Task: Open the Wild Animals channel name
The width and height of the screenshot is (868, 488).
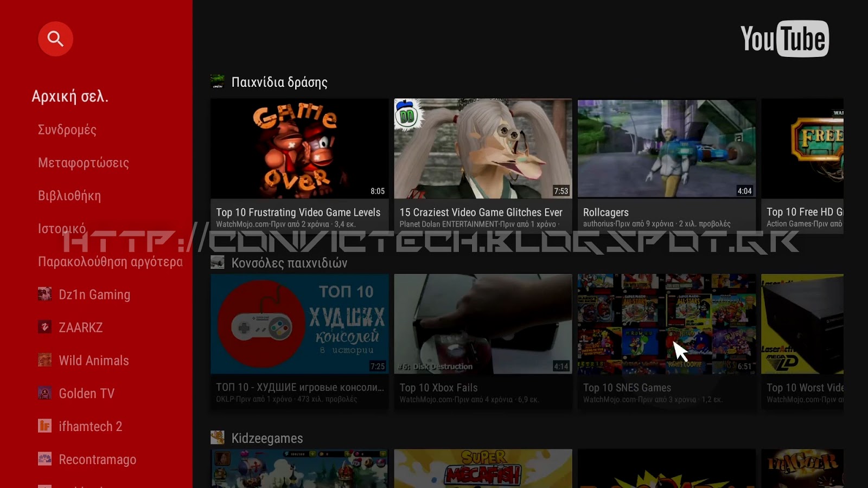Action: click(x=94, y=361)
